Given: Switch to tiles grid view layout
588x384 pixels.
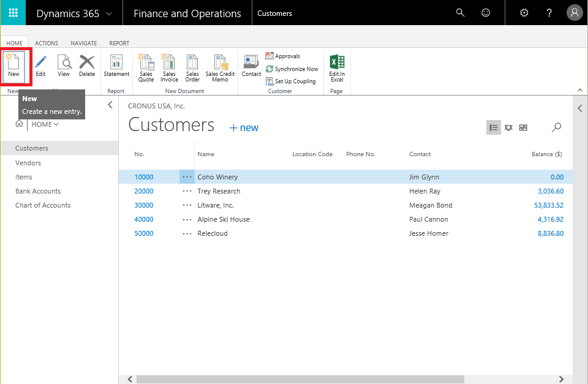Looking at the screenshot, I should pos(523,127).
